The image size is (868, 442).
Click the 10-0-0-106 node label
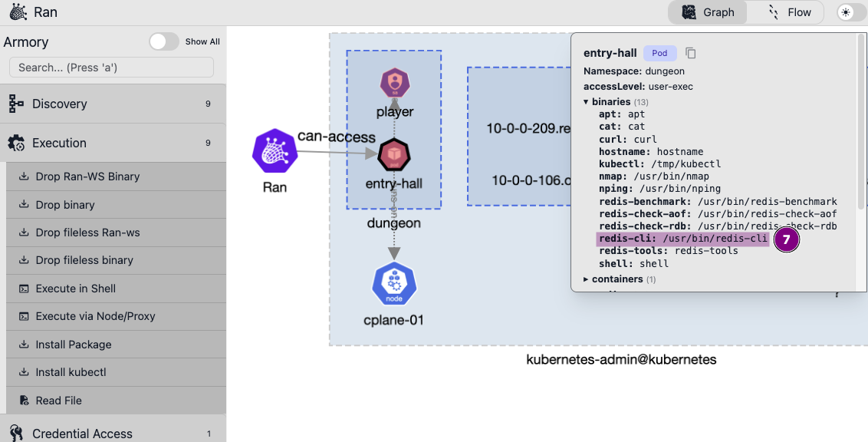531,180
